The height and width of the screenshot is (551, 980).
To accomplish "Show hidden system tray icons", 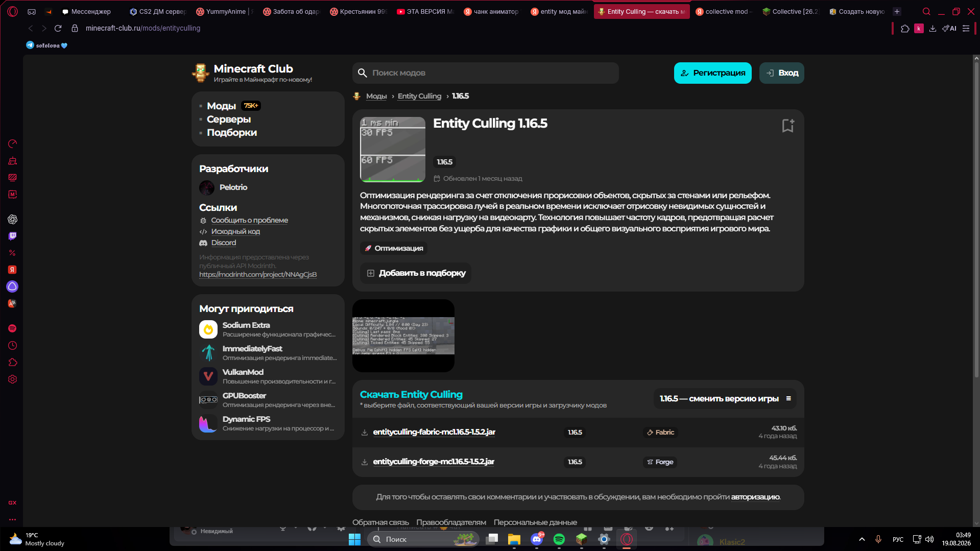I will pos(862,539).
